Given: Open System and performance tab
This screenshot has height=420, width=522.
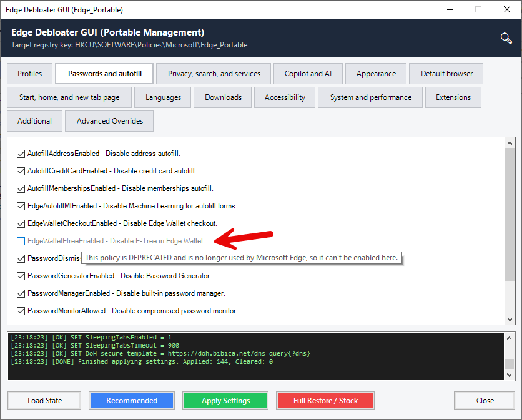Looking at the screenshot, I should point(370,97).
